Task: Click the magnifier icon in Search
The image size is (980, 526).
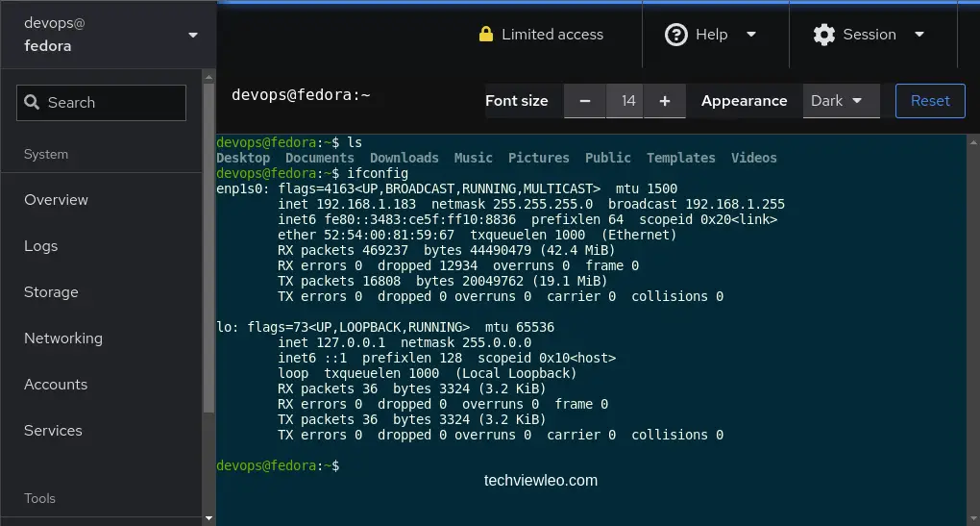Action: coord(32,102)
